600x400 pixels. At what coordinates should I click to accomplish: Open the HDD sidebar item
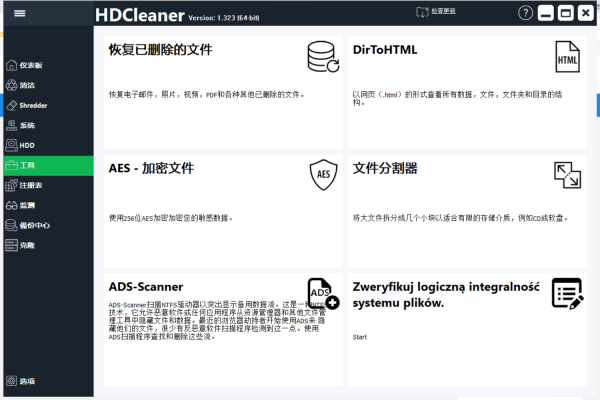(48, 145)
